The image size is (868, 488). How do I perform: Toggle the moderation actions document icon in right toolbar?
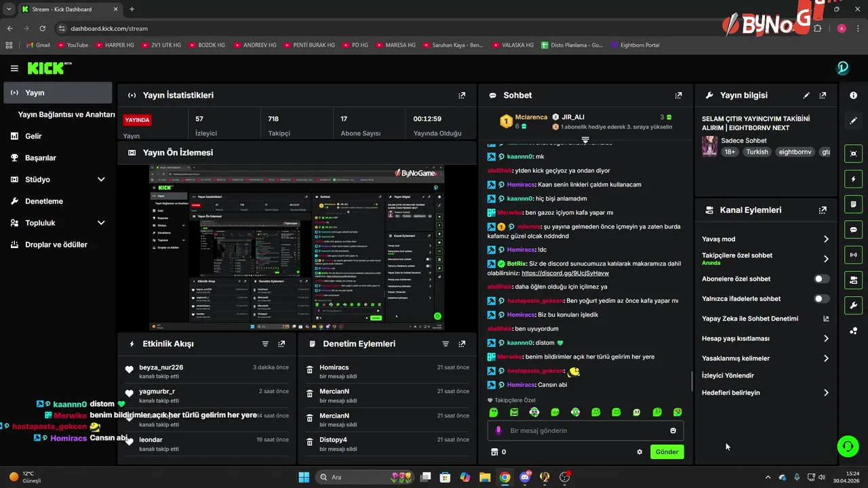pos(854,204)
